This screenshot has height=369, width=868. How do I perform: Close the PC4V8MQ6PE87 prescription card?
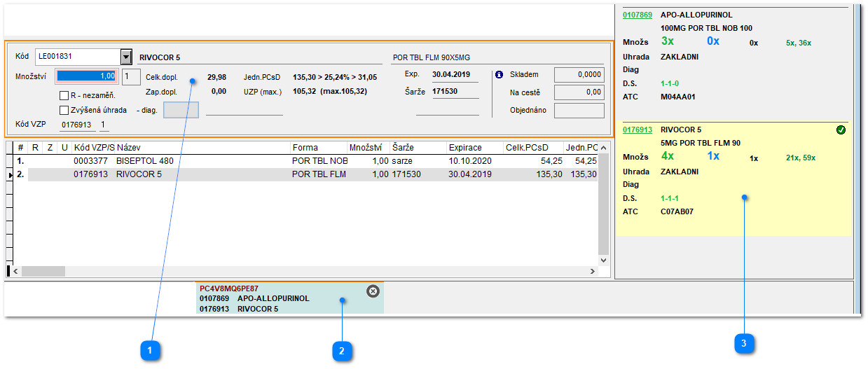373,291
